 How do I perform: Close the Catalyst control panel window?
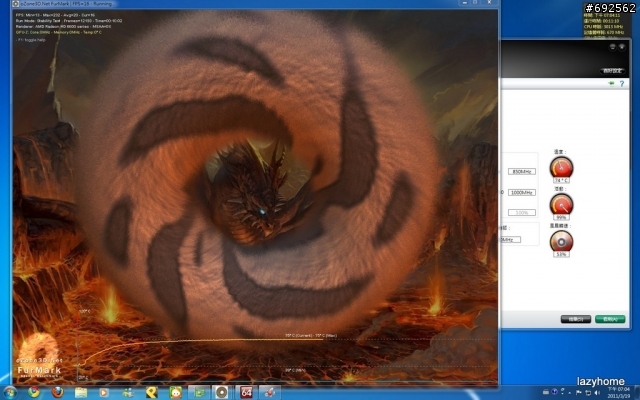pyautogui.click(x=622, y=47)
